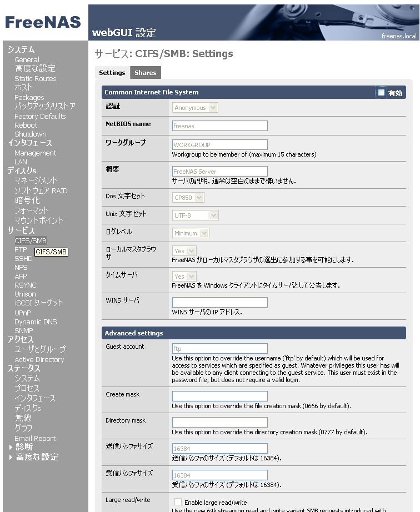Viewport: 420px width, 512px height.
Task: Open the iSCSI ターゲット page
Action: click(38, 303)
